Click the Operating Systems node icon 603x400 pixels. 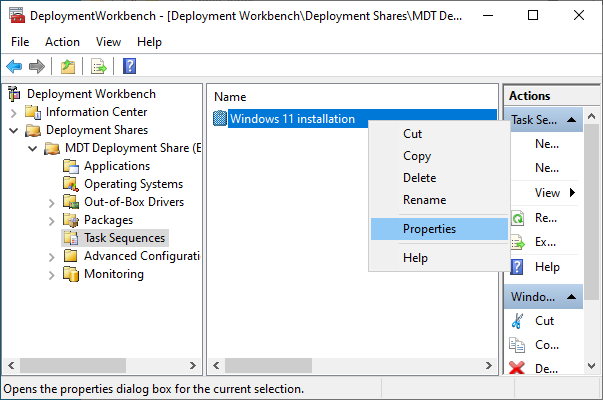[71, 184]
